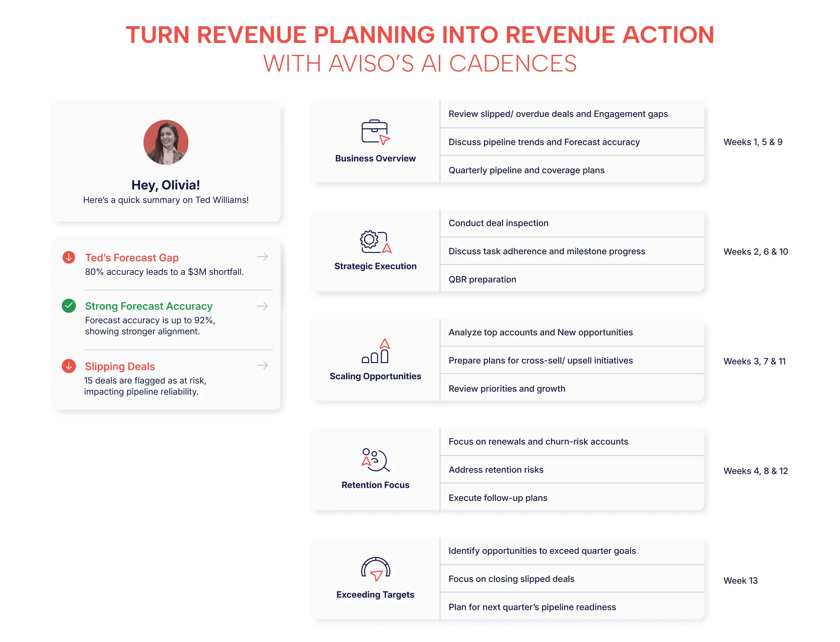Click the 'Hey, Olivia!' greeting
The height and width of the screenshot is (642, 840).
coord(166,185)
